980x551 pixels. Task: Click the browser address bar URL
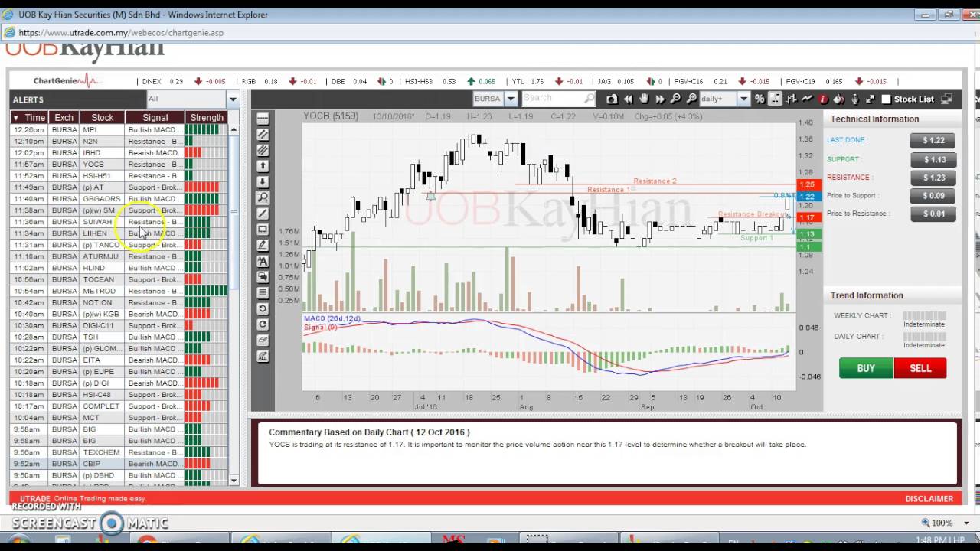click(121, 33)
